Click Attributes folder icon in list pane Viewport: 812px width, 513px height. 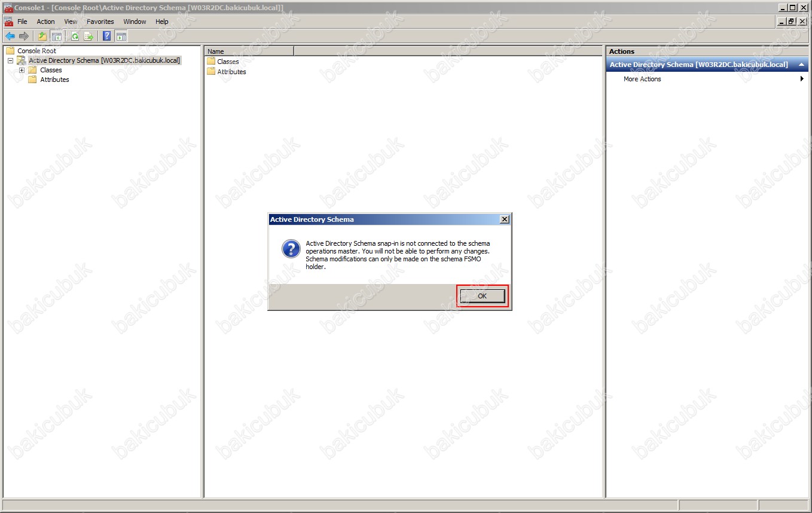(211, 72)
